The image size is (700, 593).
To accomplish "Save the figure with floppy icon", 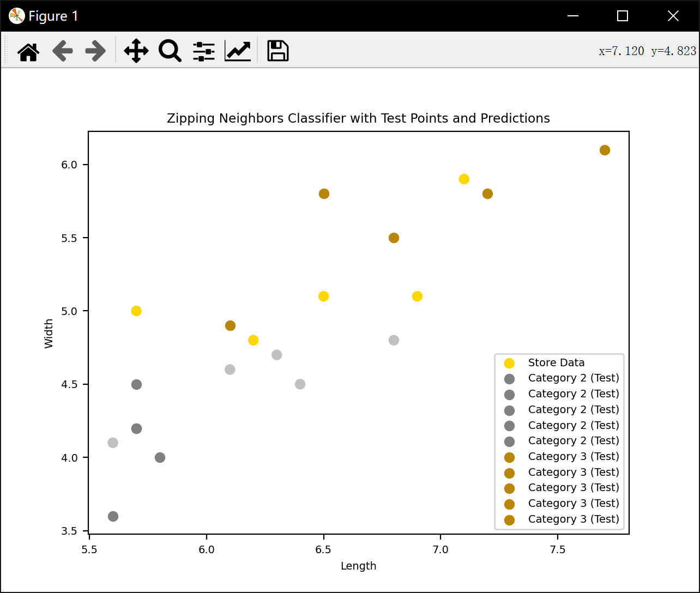I will (x=277, y=51).
